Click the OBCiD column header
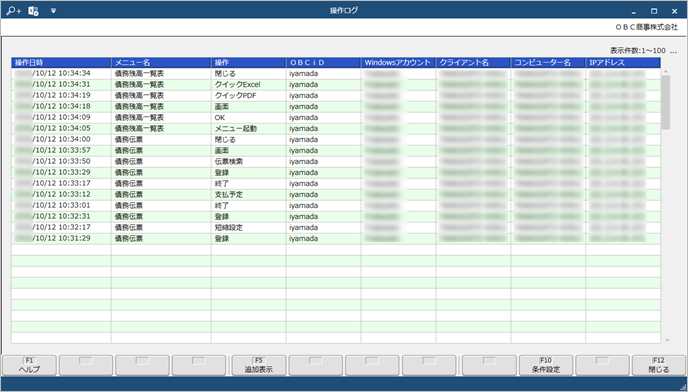Viewport: 688px width, 392px height. (323, 63)
